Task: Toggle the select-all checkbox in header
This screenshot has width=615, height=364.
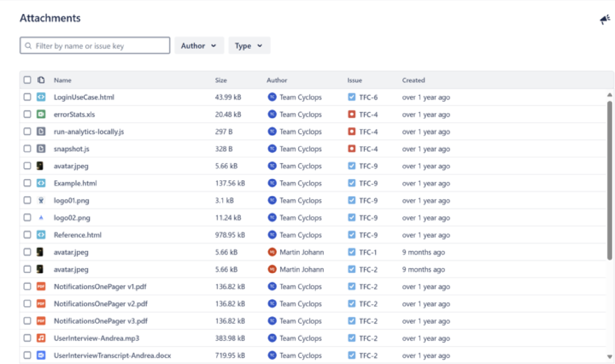Action: click(27, 80)
